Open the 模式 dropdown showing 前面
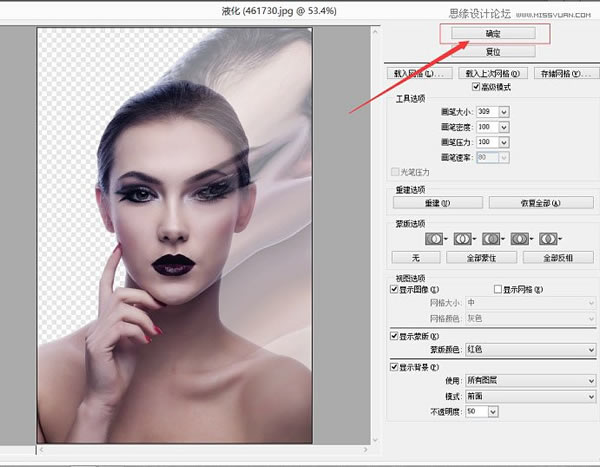 530,397
